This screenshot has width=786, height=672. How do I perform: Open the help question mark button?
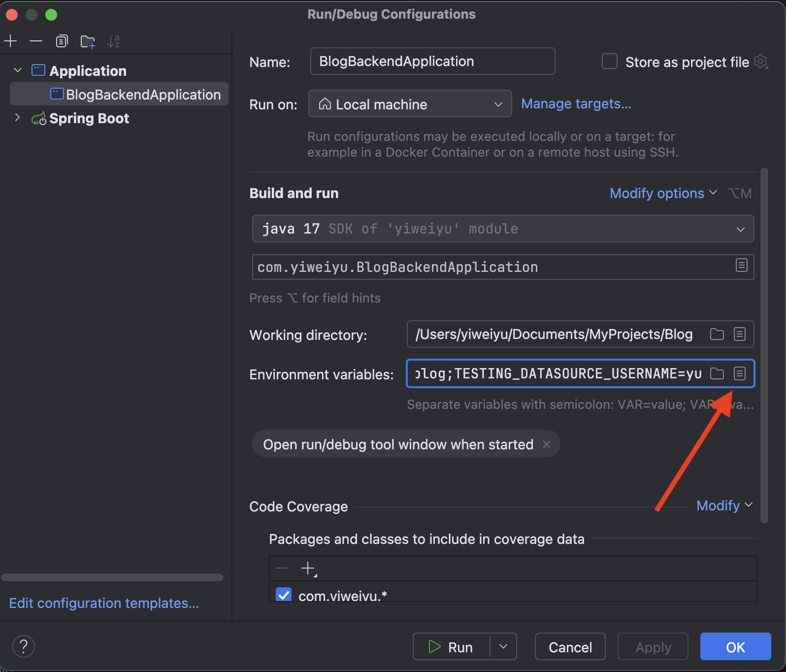point(24,646)
